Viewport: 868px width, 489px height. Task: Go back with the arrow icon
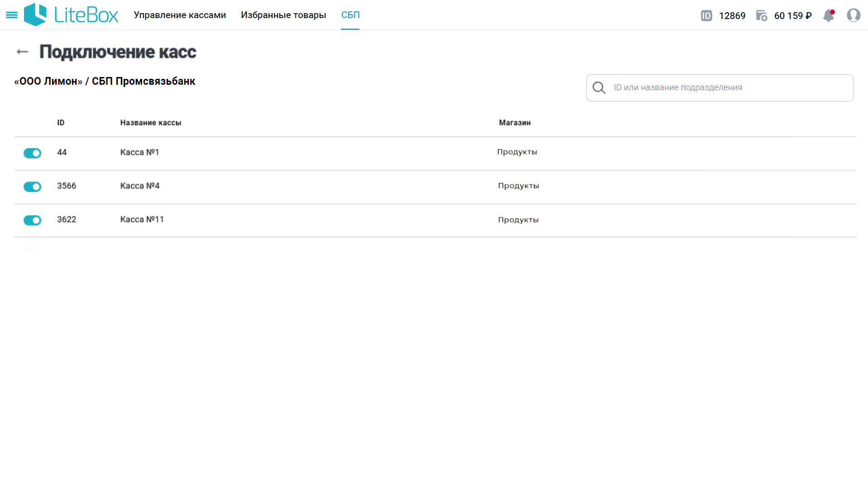pyautogui.click(x=22, y=52)
